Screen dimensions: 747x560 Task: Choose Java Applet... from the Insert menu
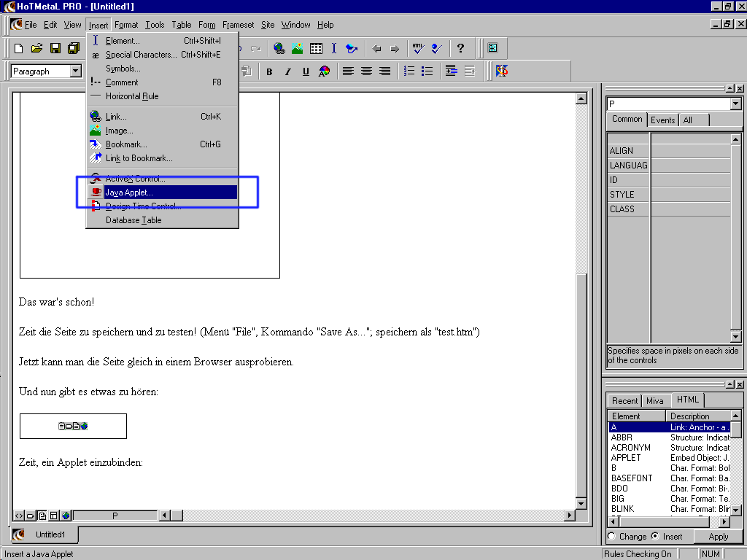129,192
